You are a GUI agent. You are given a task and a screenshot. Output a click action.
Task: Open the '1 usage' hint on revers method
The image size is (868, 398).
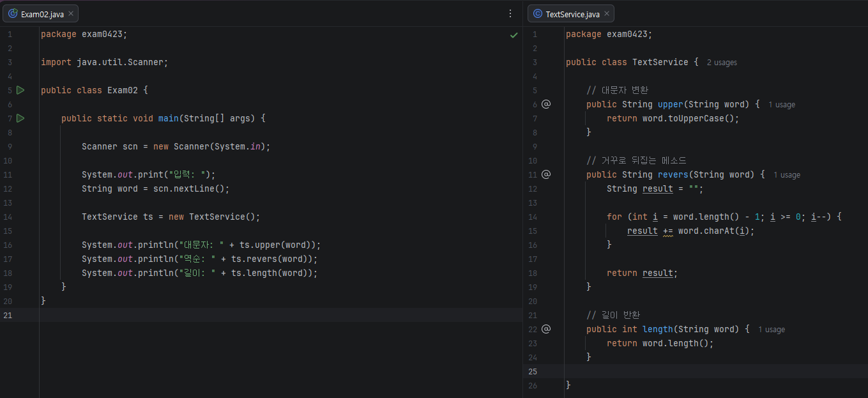pyautogui.click(x=787, y=175)
